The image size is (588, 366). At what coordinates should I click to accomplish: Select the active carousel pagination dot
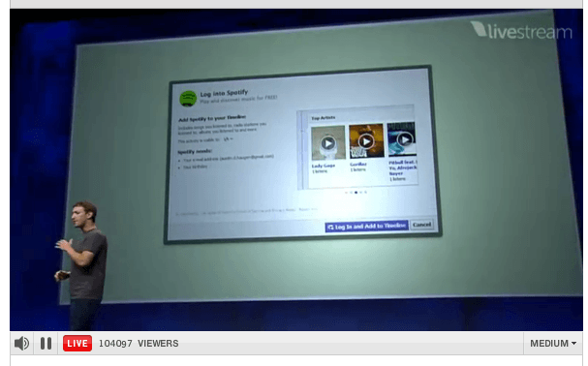coord(356,193)
